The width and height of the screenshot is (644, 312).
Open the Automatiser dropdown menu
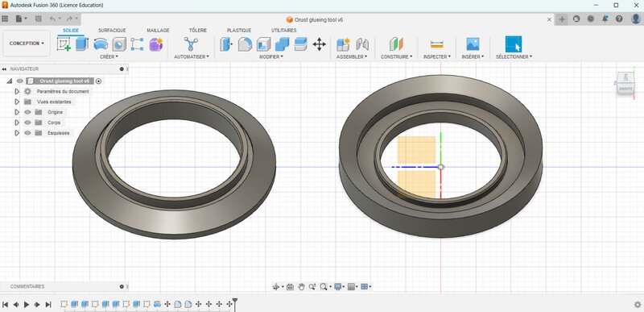click(x=192, y=56)
